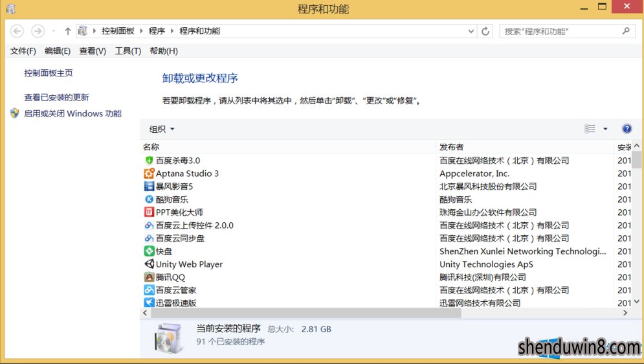The image size is (644, 364).
Task: Click the 百度杀毒3.0 shield icon
Action: [149, 160]
